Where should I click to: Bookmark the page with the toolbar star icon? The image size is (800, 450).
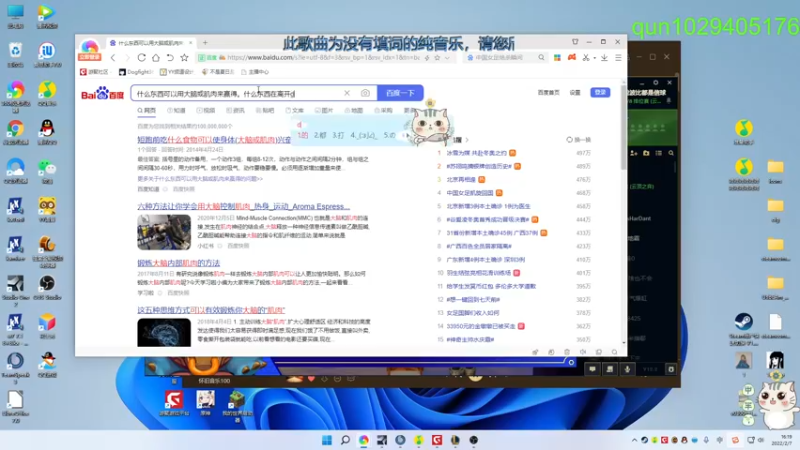point(184,58)
